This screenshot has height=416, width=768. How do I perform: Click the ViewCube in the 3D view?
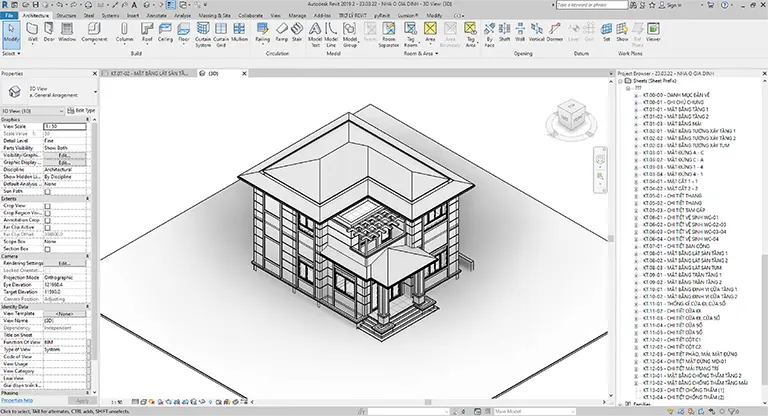pos(571,117)
